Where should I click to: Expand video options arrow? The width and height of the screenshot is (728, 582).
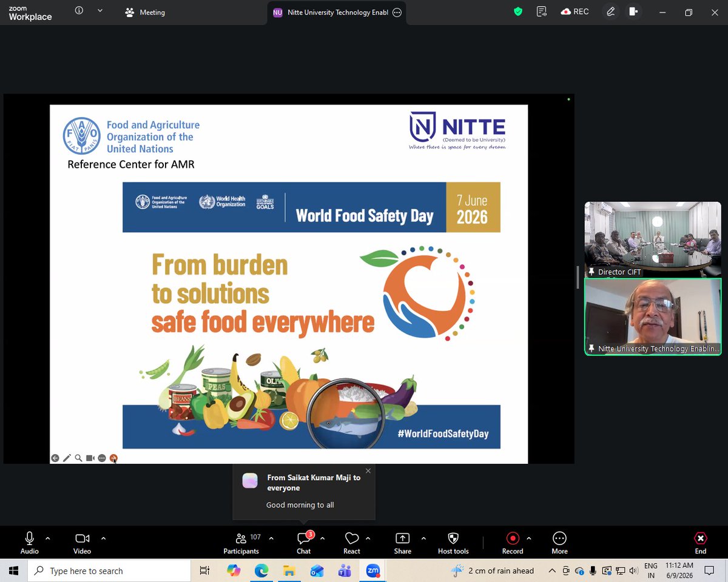pos(103,538)
